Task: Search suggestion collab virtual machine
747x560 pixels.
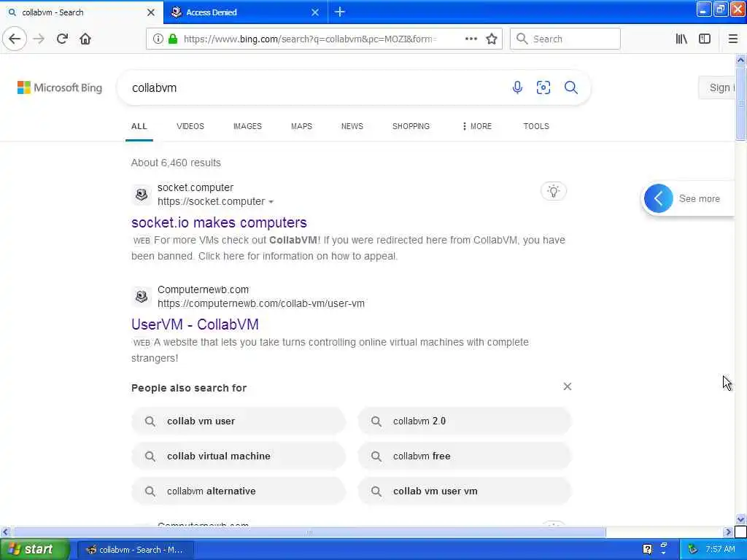Action: coord(239,456)
